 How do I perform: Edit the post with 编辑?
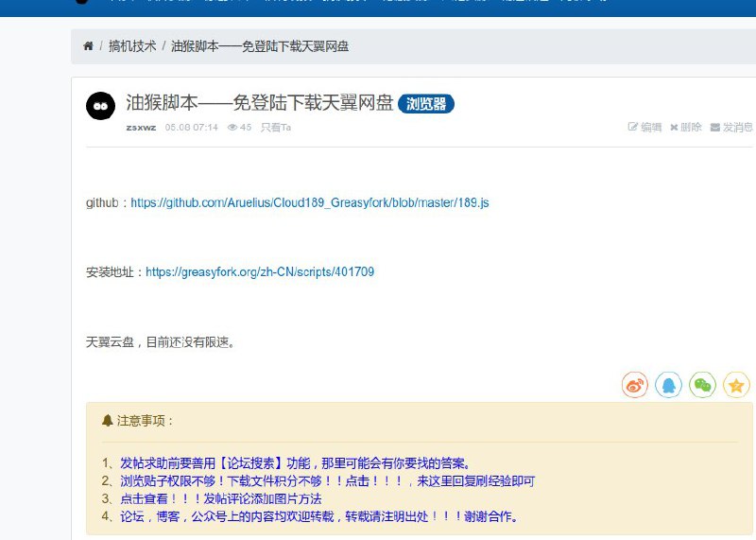[644, 127]
